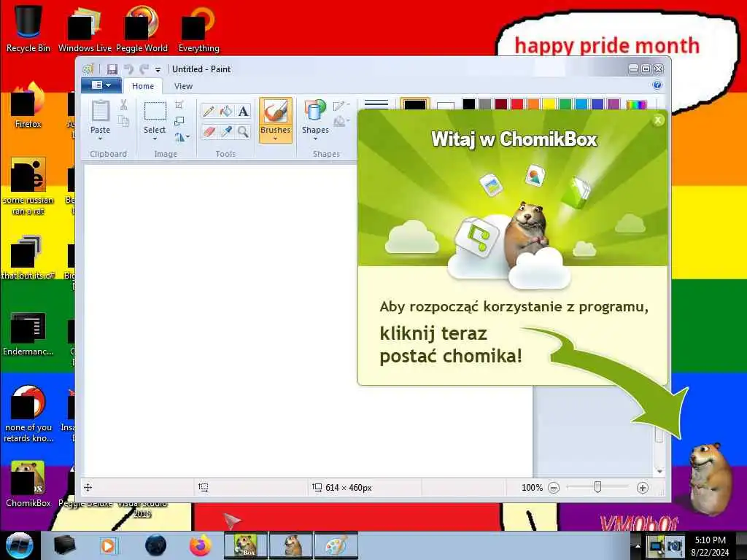Open the Customize Quick Access Toolbar arrow
The image size is (747, 560).
point(158,70)
